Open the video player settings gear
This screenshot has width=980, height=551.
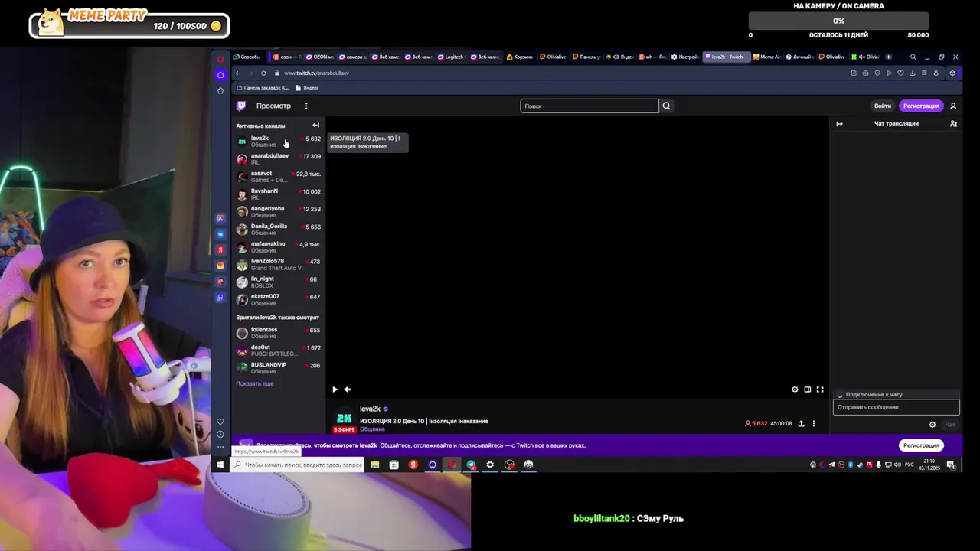click(795, 390)
